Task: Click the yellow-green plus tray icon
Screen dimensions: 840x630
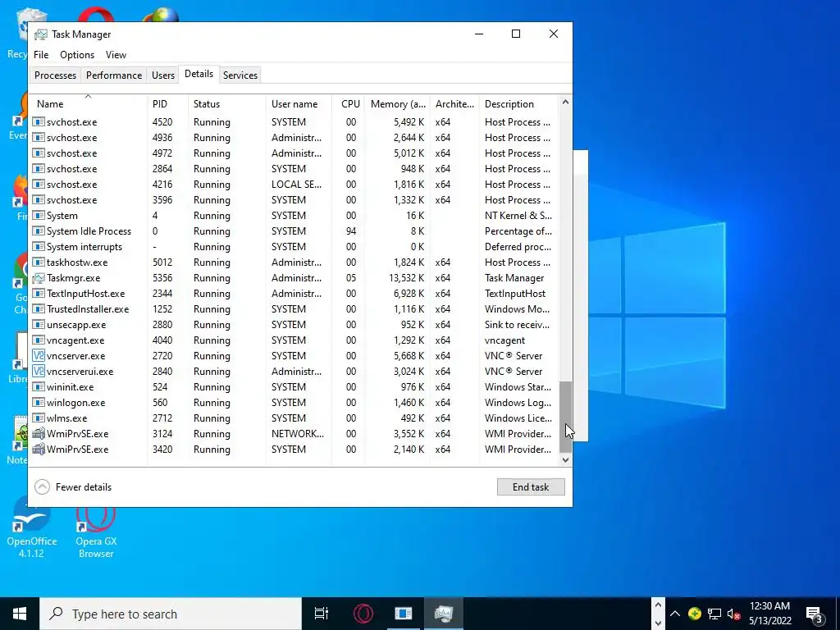Action: tap(694, 614)
